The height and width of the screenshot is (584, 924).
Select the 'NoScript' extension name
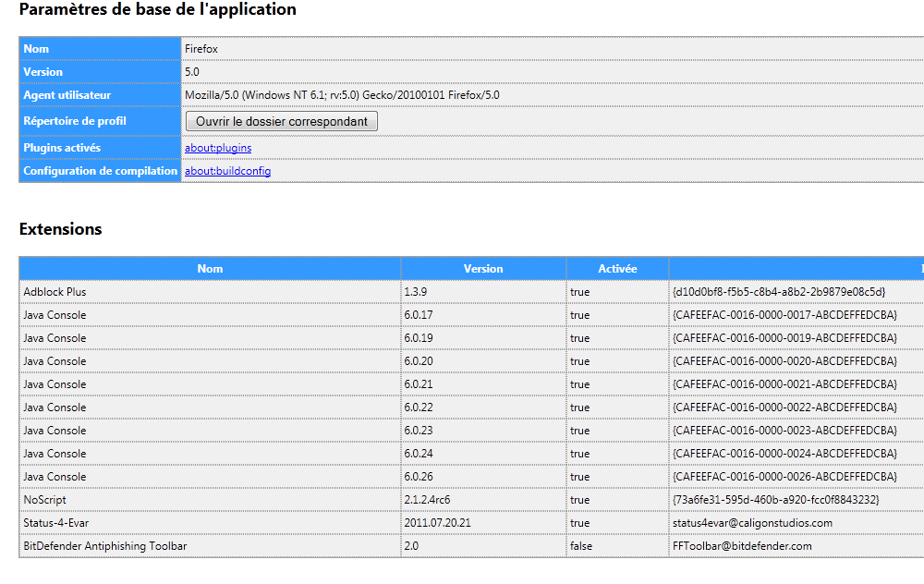[44, 500]
